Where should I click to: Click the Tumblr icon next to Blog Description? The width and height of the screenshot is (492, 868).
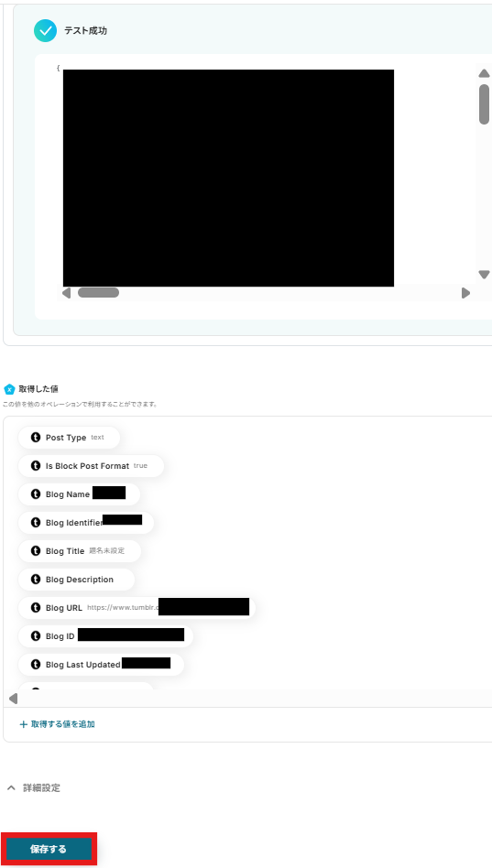[36, 580]
